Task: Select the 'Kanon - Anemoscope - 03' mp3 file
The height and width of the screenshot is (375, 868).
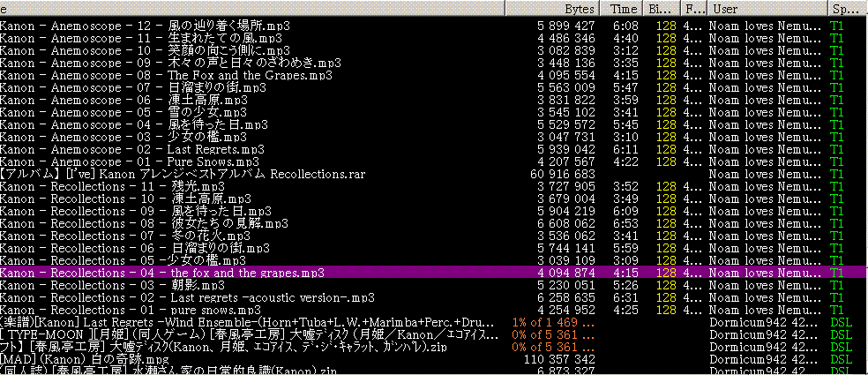Action: (123, 137)
